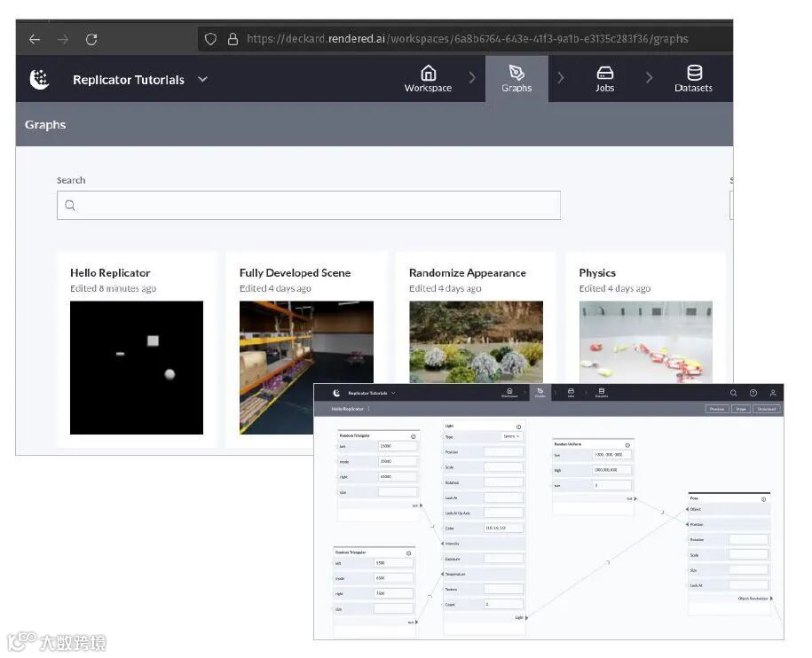This screenshot has width=812, height=658.
Task: Open the Randomize Appearance graph thumbnail
Action: 476,342
